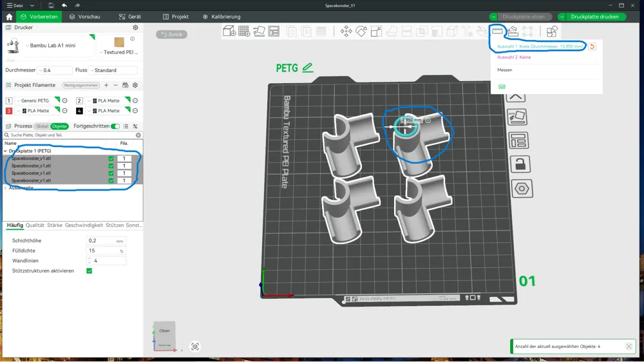Click the undo arrow in title bar
The height and width of the screenshot is (362, 644).
(x=64, y=5)
